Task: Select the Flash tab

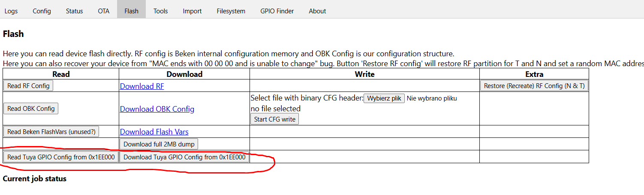Action: point(131,11)
